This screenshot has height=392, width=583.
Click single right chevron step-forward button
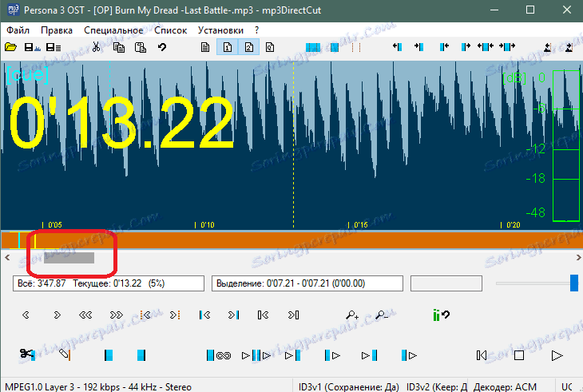57,315
